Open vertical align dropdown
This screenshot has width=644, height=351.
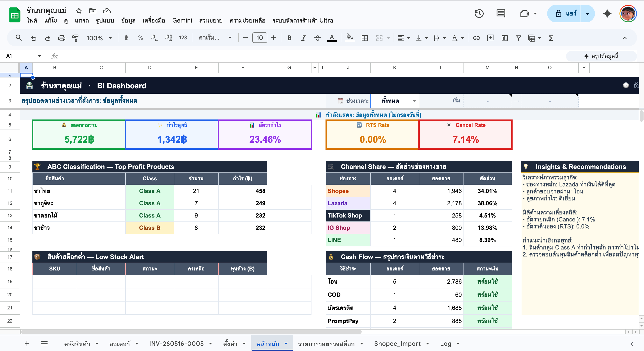pyautogui.click(x=422, y=38)
